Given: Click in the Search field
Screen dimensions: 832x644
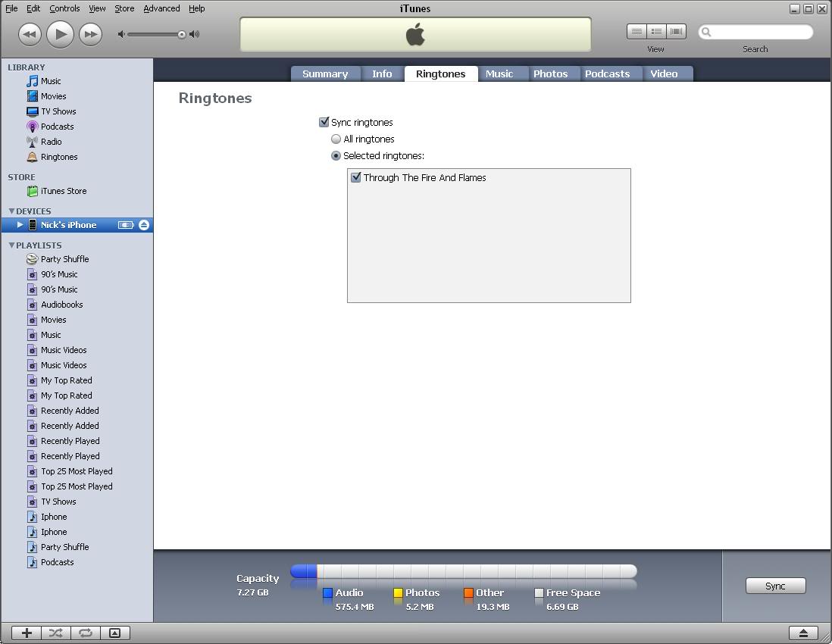Looking at the screenshot, I should (x=755, y=33).
